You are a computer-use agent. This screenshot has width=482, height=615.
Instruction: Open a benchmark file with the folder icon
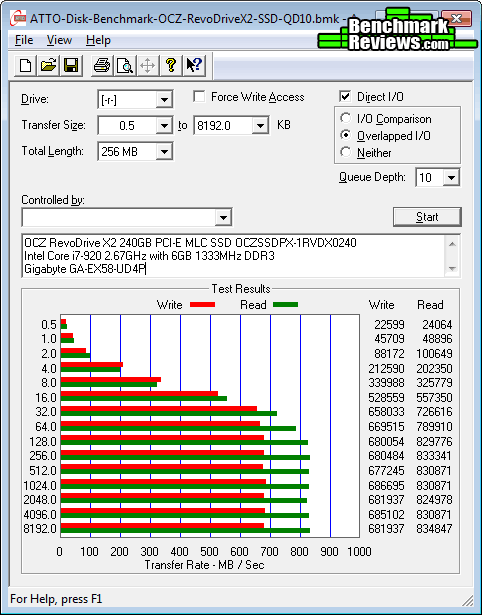(x=48, y=65)
